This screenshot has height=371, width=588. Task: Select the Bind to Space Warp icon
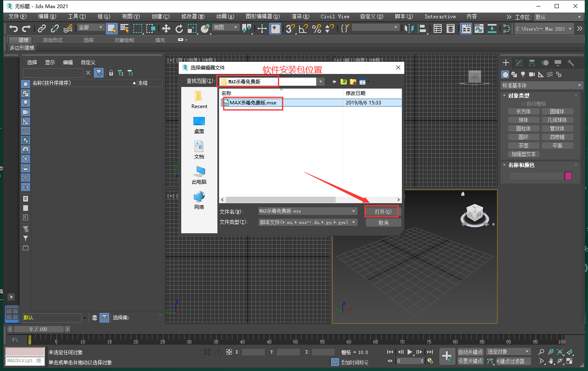point(68,28)
